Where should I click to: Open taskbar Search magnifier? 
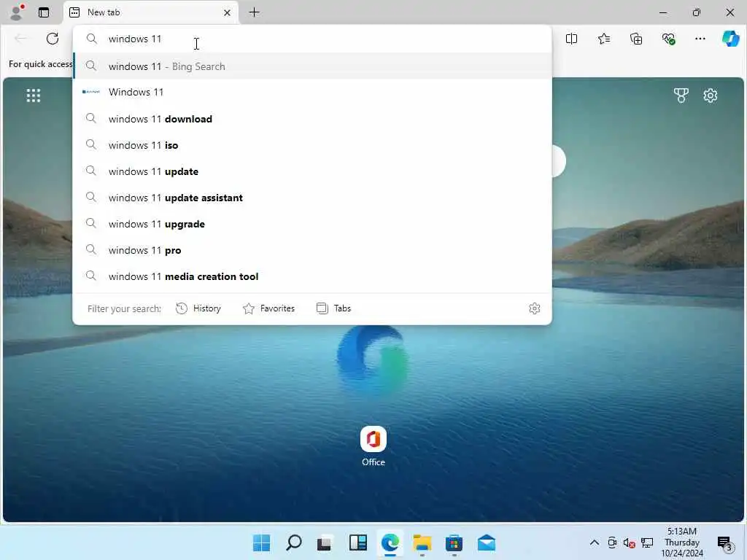[293, 542]
